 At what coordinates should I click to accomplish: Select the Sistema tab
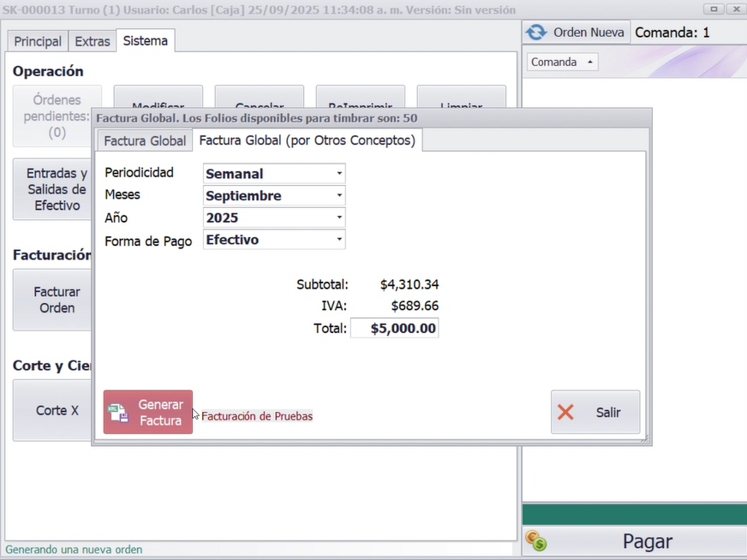tap(145, 40)
